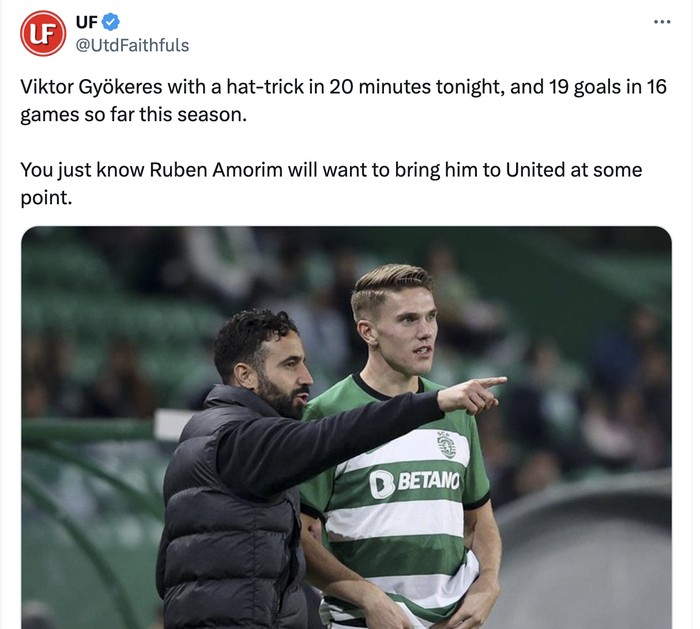
Task: Click the bold UF display name
Action: click(87, 22)
